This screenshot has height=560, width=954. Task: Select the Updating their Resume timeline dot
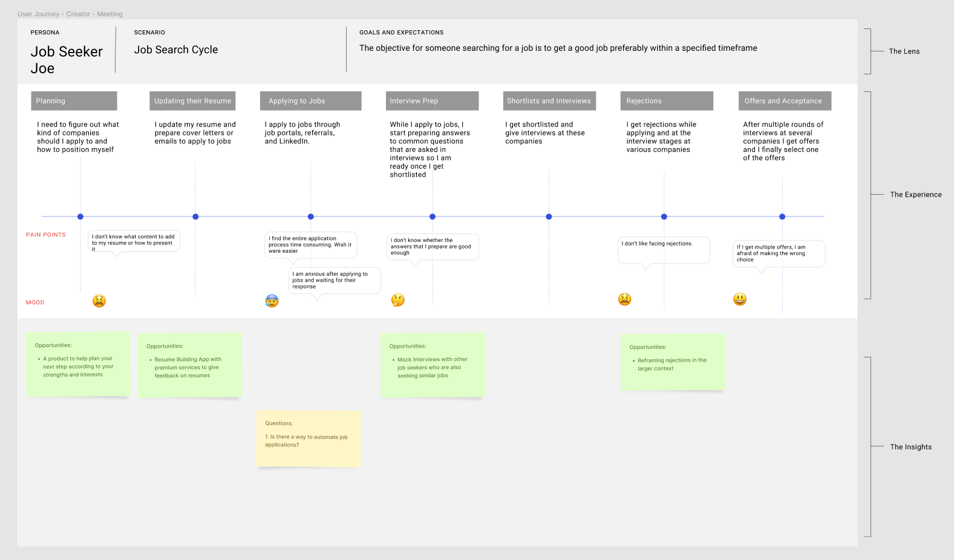(195, 217)
